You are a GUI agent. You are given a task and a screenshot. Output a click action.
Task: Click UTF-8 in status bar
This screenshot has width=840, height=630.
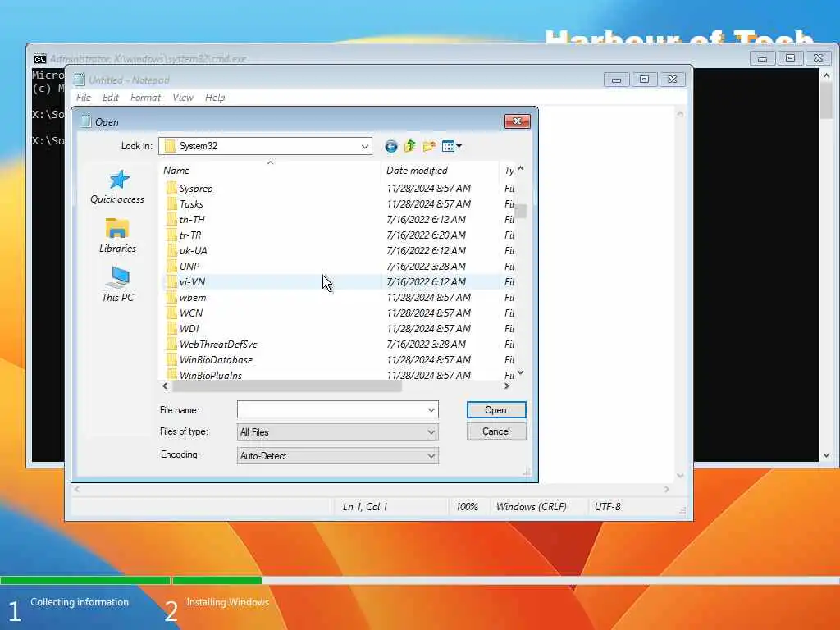pyautogui.click(x=608, y=507)
